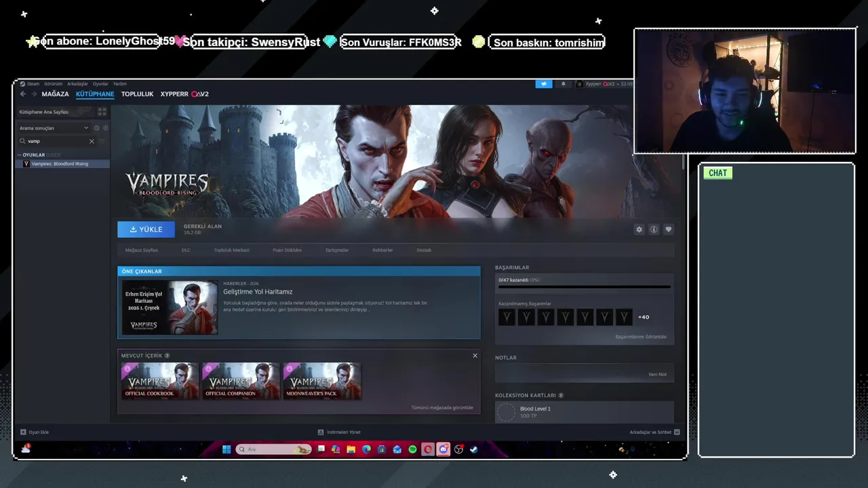Open help for Koleksiyon Kartları

coord(561,395)
